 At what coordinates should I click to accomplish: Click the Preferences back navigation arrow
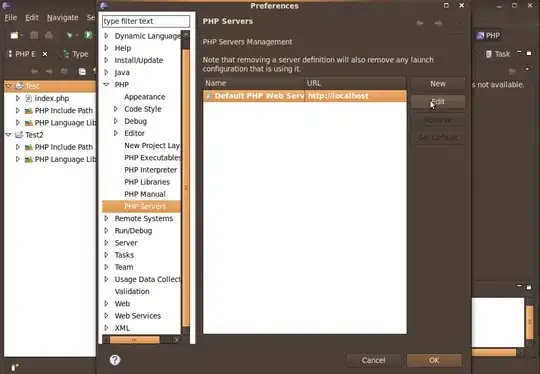pos(420,23)
